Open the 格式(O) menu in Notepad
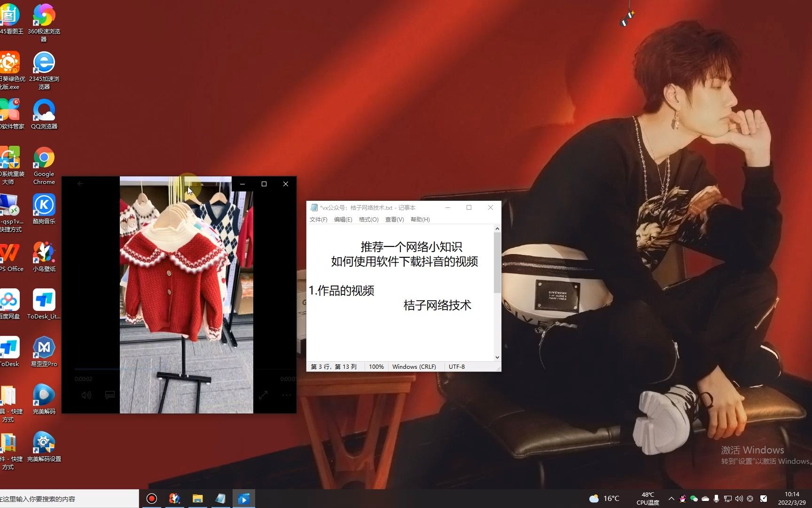Image resolution: width=812 pixels, height=508 pixels. (x=368, y=220)
